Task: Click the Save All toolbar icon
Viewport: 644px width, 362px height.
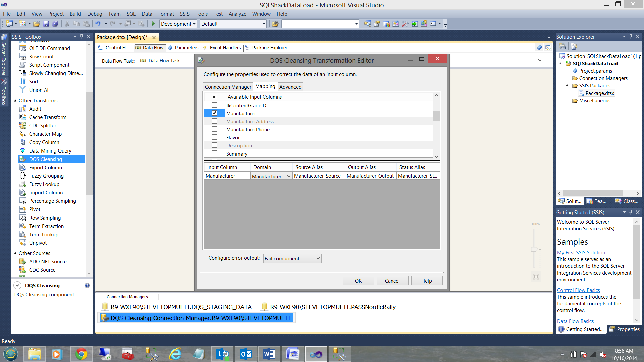Action: [56, 24]
